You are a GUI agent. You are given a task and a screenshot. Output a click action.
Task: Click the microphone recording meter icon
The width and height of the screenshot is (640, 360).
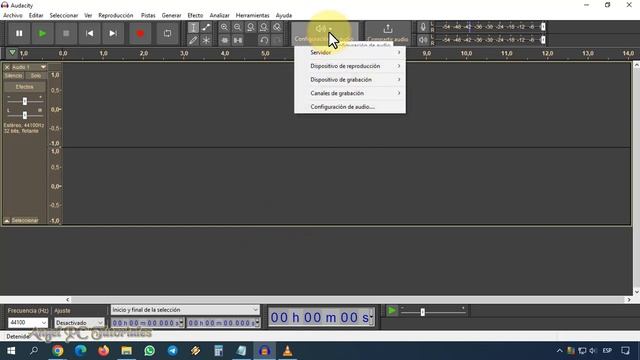423,27
